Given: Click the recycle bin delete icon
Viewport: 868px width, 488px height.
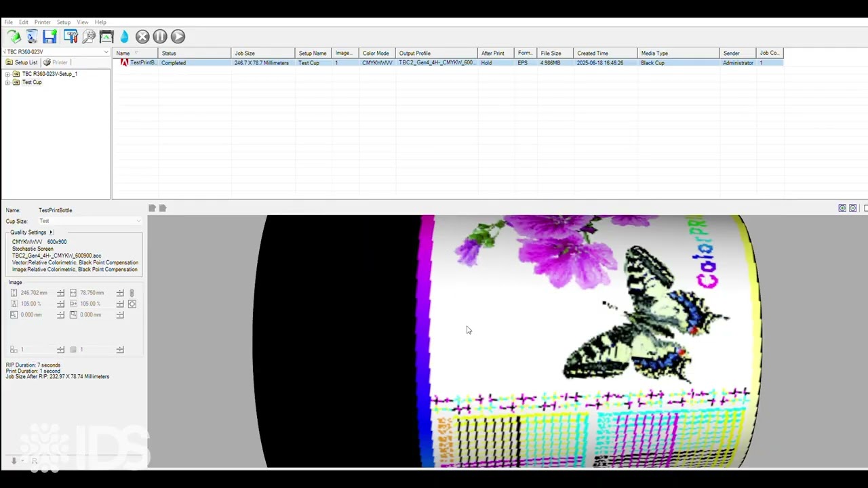Looking at the screenshot, I should 32,37.
